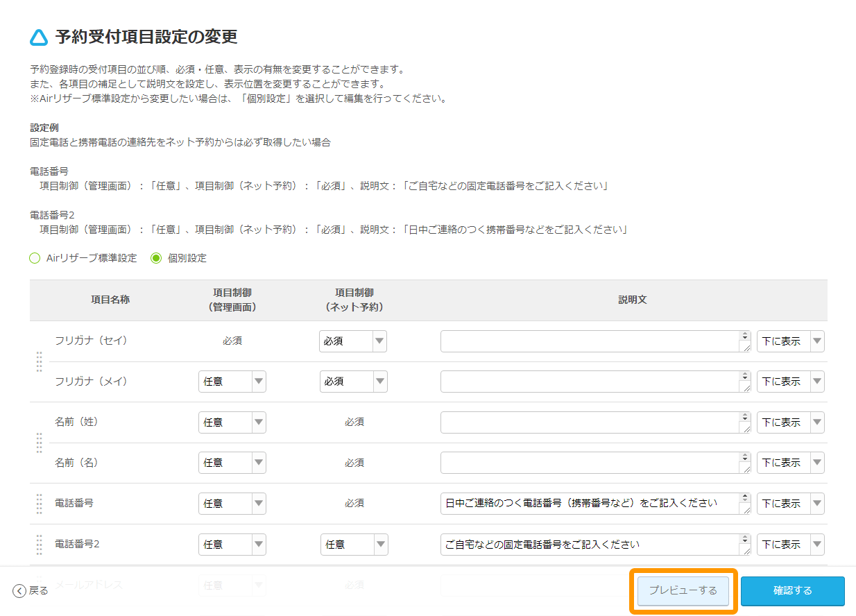Select the Airリザーブ標準設定 radio button
The width and height of the screenshot is (856, 616).
click(33, 257)
